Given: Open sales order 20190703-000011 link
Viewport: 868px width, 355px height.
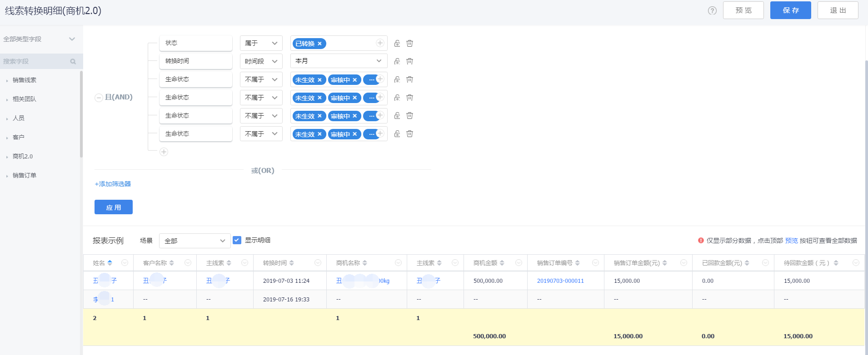Looking at the screenshot, I should [x=560, y=281].
